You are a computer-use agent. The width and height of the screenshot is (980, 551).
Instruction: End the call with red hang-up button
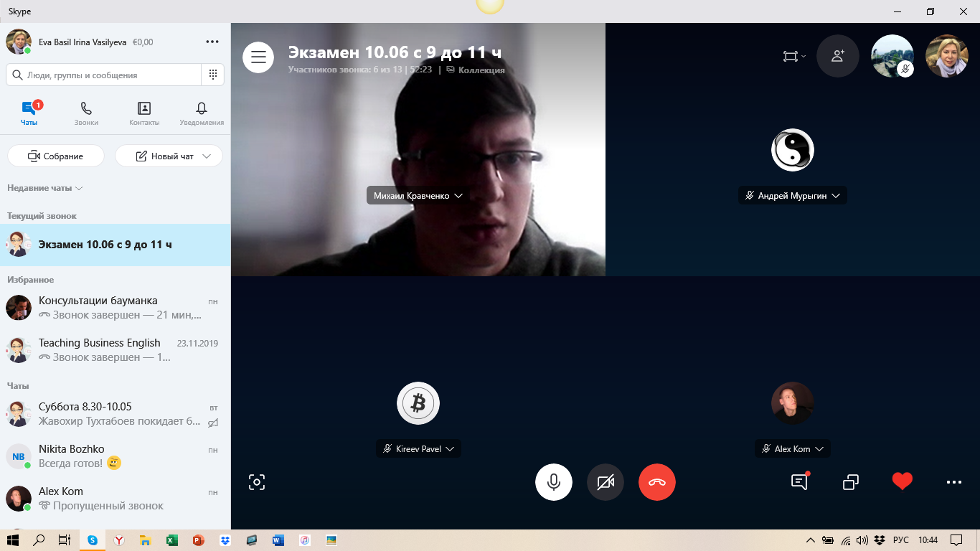(x=657, y=482)
